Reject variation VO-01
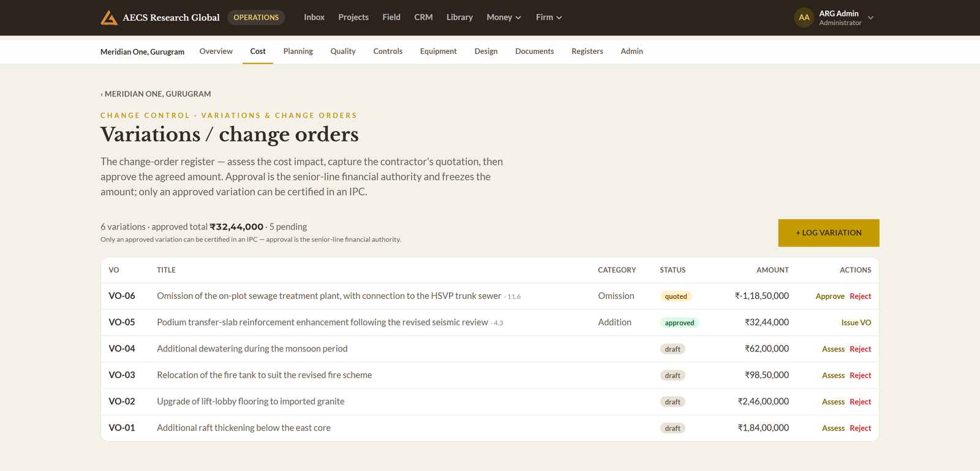Image resolution: width=980 pixels, height=471 pixels. pyautogui.click(x=861, y=428)
